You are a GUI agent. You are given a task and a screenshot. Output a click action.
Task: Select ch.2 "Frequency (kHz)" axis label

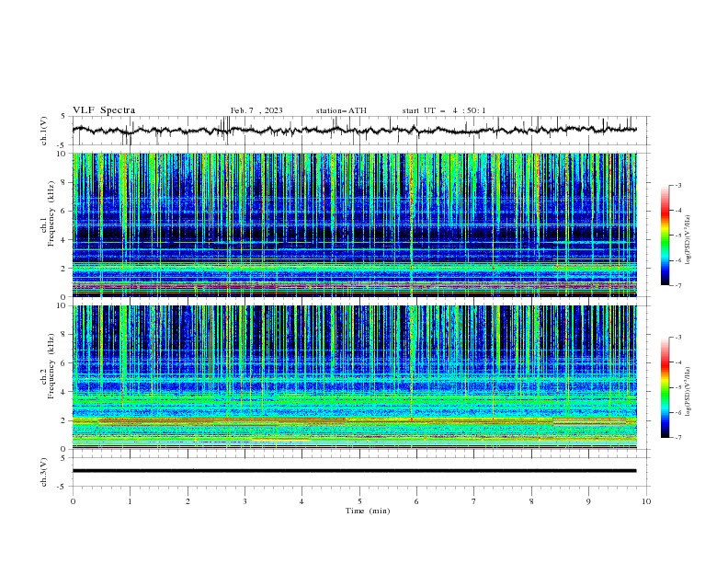coord(51,366)
